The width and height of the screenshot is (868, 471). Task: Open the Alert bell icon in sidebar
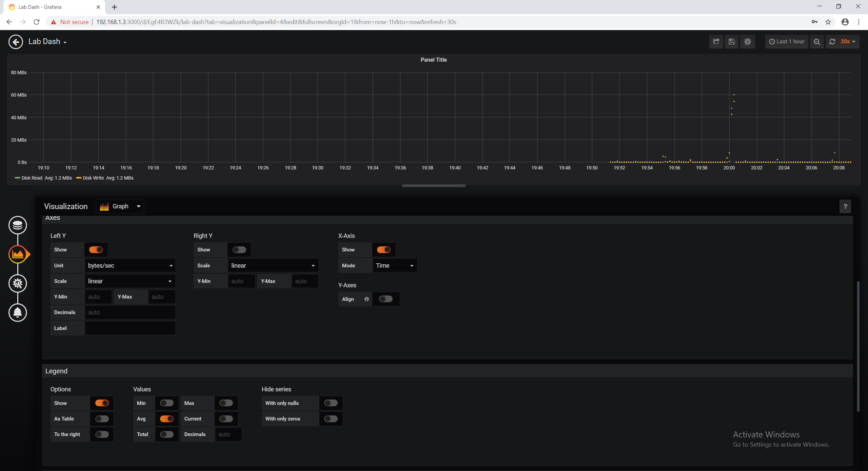18,312
